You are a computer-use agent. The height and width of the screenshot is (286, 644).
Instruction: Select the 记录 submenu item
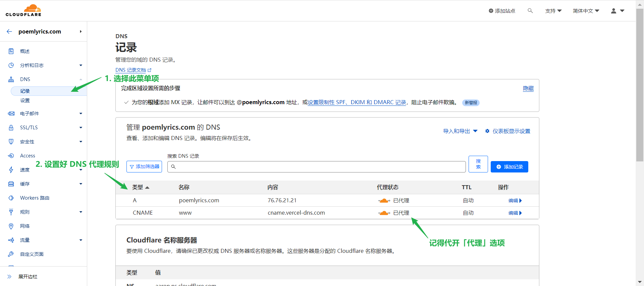click(49, 91)
